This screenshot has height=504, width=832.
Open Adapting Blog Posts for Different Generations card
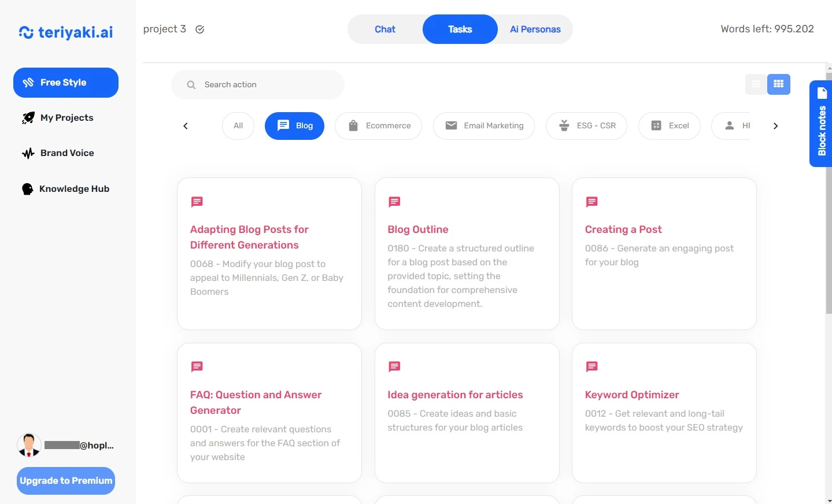pyautogui.click(x=269, y=254)
